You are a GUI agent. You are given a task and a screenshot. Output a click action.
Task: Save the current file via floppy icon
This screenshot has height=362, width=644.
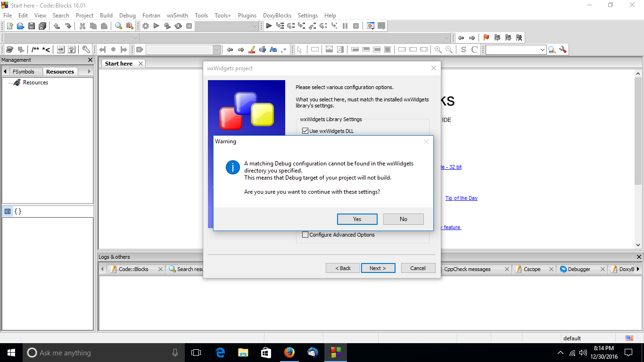pos(32,26)
